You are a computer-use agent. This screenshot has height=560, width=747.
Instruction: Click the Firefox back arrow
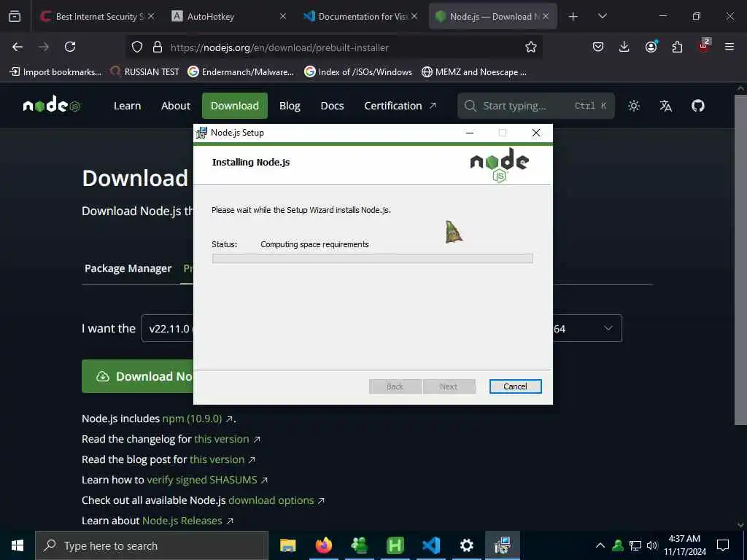18,47
